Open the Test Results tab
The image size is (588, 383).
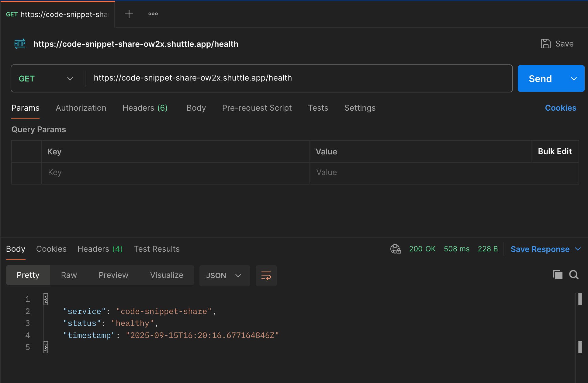157,249
